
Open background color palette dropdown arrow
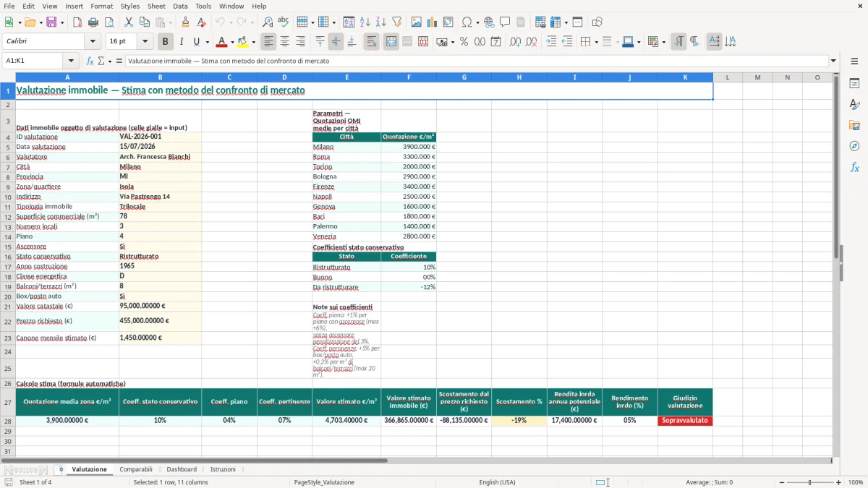pyautogui.click(x=253, y=42)
